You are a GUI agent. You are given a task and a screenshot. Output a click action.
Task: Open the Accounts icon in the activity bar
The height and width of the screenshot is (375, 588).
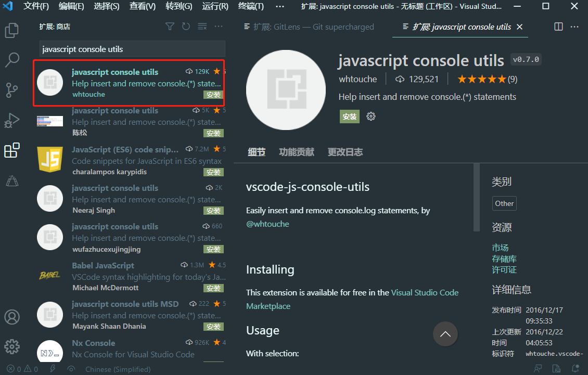click(11, 317)
